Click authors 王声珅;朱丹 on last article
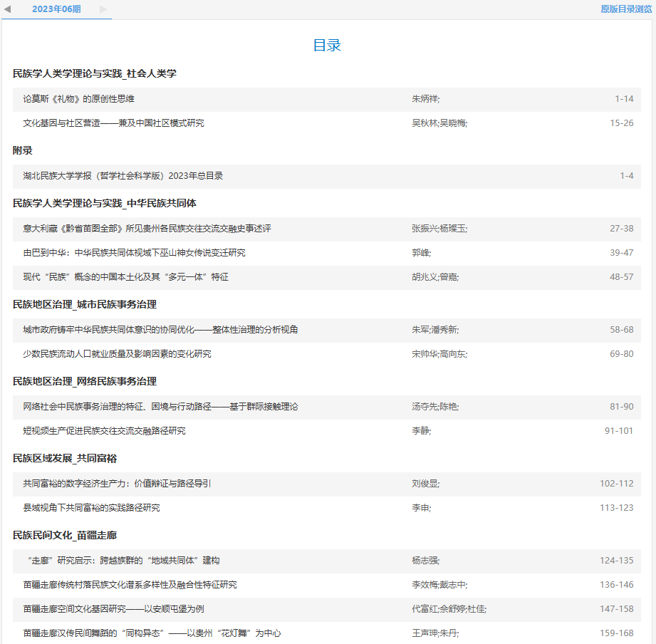 point(434,633)
